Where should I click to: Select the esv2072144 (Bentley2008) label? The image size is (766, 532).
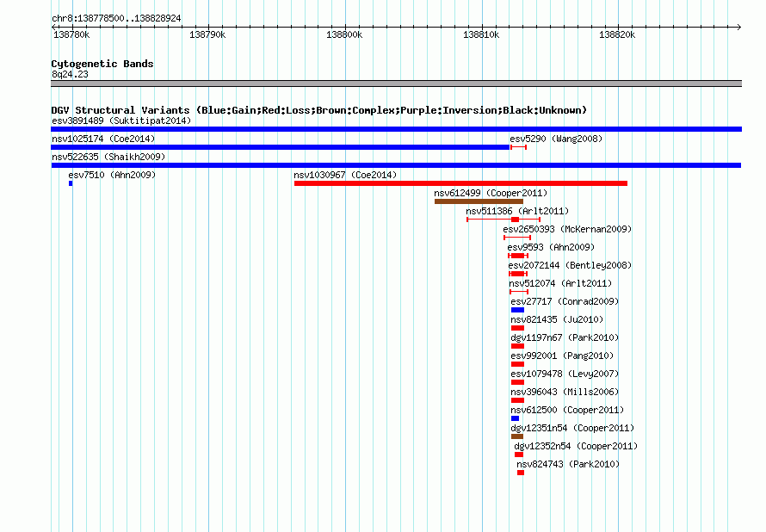[570, 265]
